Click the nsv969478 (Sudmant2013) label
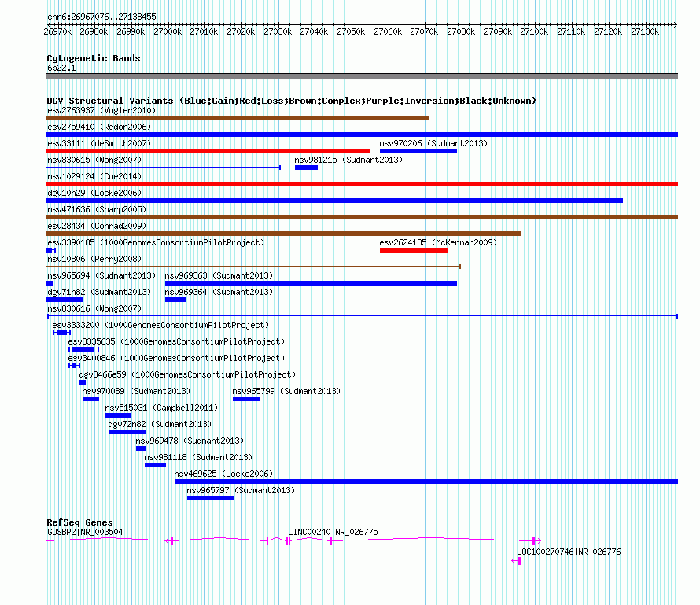This screenshot has width=700, height=605. (190, 441)
